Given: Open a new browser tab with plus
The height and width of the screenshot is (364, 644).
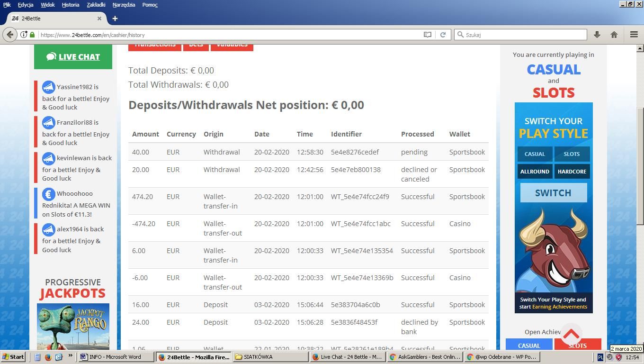Looking at the screenshot, I should [x=115, y=18].
